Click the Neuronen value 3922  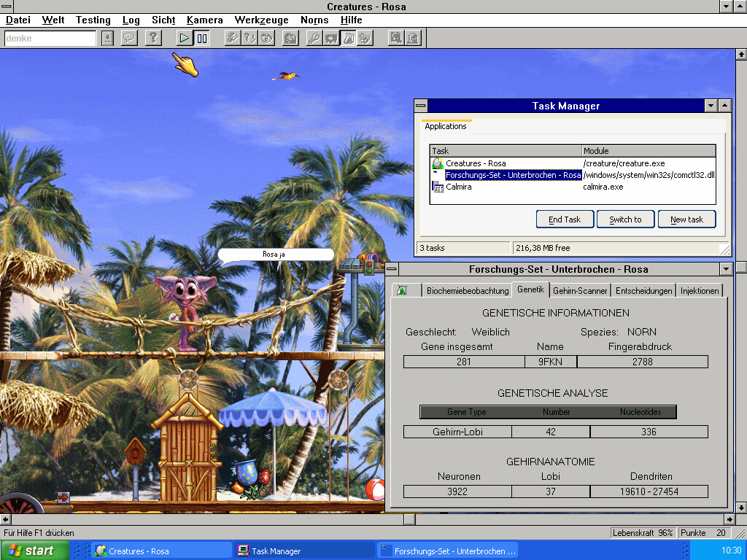pyautogui.click(x=457, y=491)
